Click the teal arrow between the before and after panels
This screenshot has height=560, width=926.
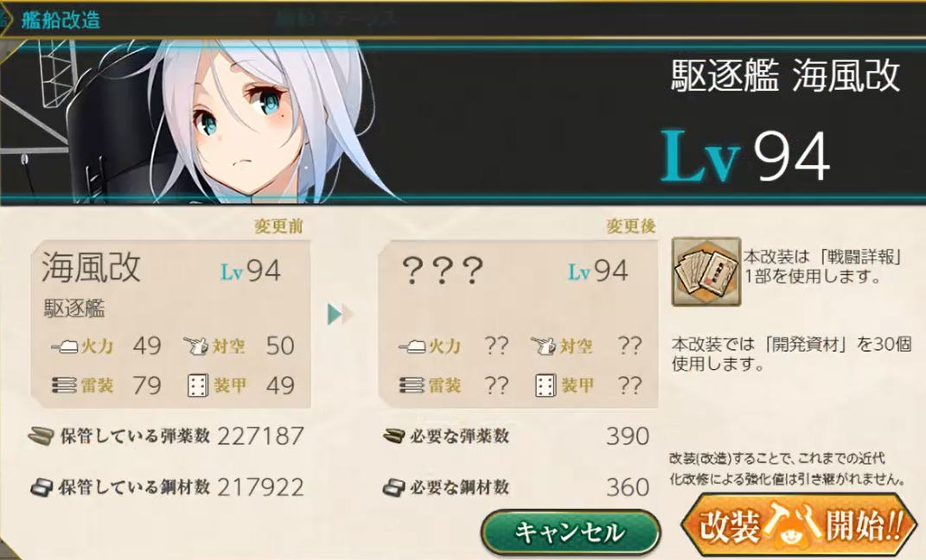pyautogui.click(x=340, y=315)
